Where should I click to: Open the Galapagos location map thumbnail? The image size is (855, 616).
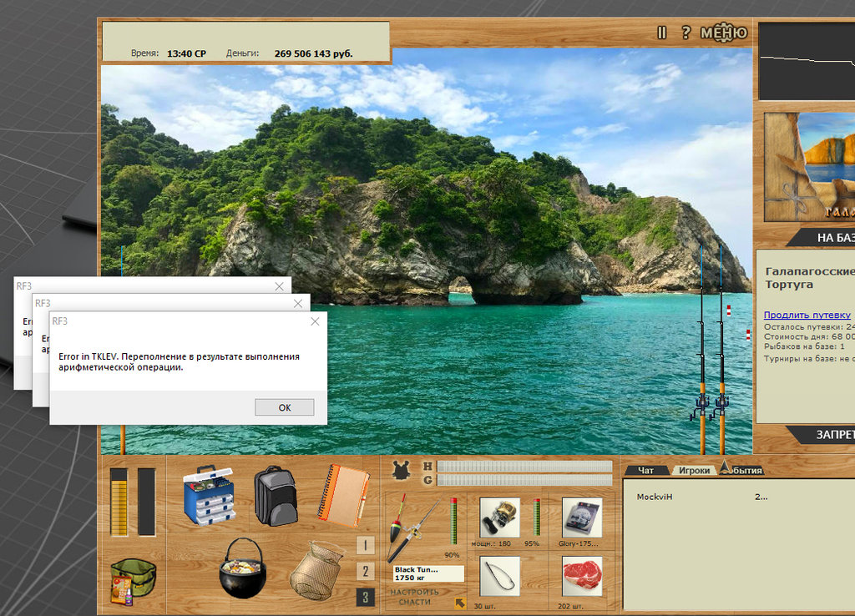(x=810, y=167)
